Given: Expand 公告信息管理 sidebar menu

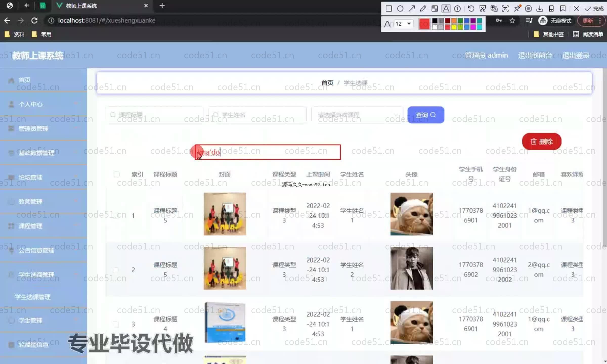Looking at the screenshot, I should point(44,250).
